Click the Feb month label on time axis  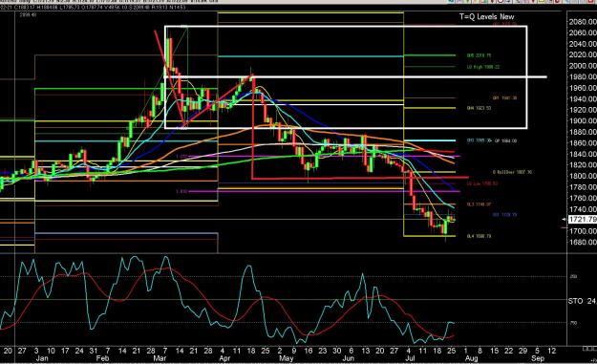coord(102,358)
